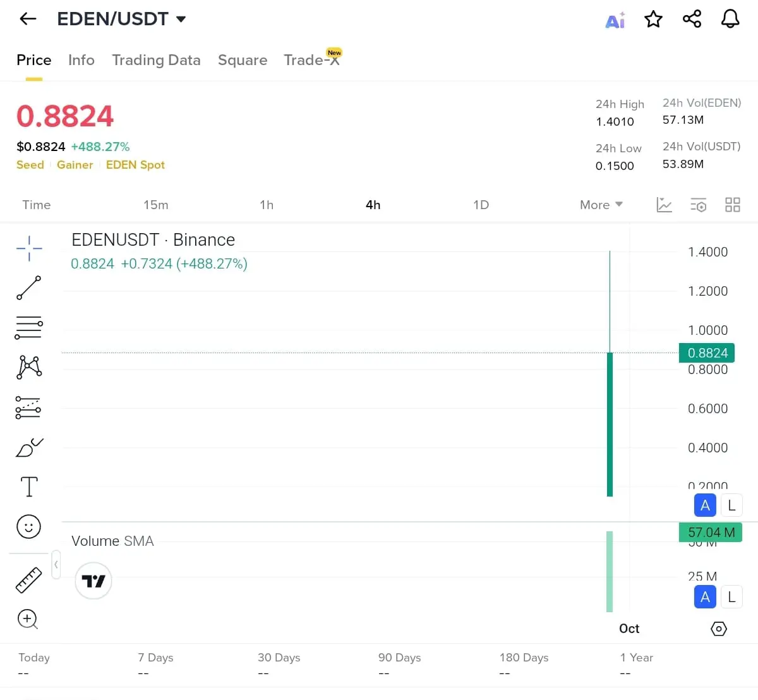Toggle auto scale A on price chart
Viewport: 758px width, 700px height.
tap(705, 505)
